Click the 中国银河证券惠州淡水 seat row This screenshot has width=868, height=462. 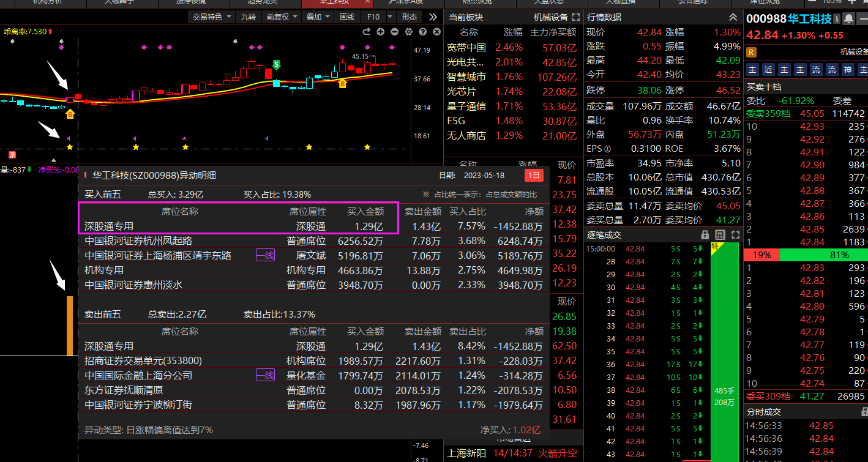pyautogui.click(x=314, y=285)
